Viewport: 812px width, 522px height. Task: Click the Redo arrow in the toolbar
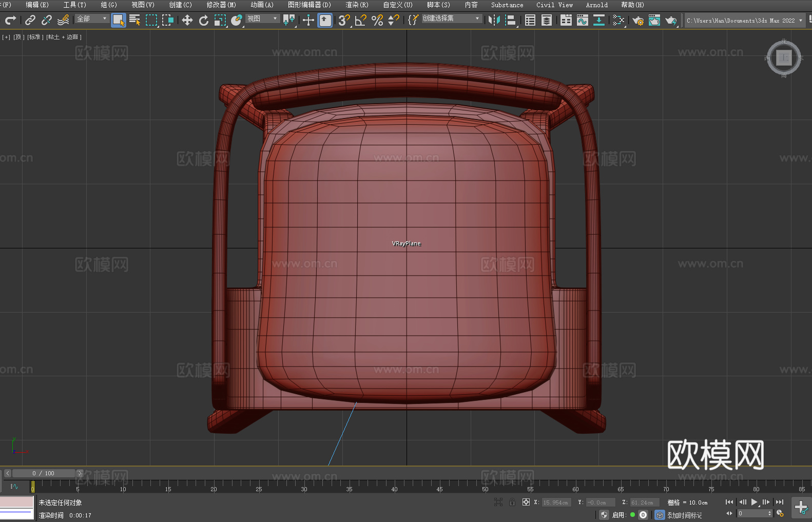[x=10, y=20]
